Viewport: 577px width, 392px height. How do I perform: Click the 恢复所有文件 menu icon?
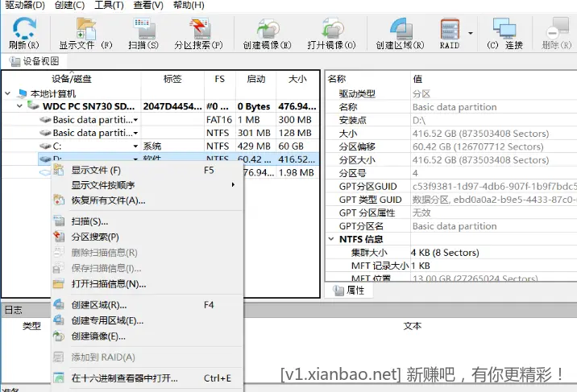click(59, 200)
